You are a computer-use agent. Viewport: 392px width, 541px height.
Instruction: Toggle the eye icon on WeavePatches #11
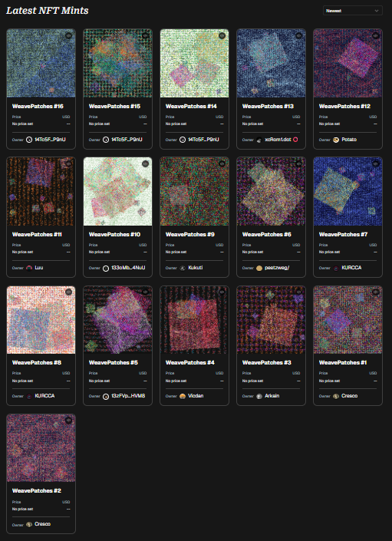[68, 164]
